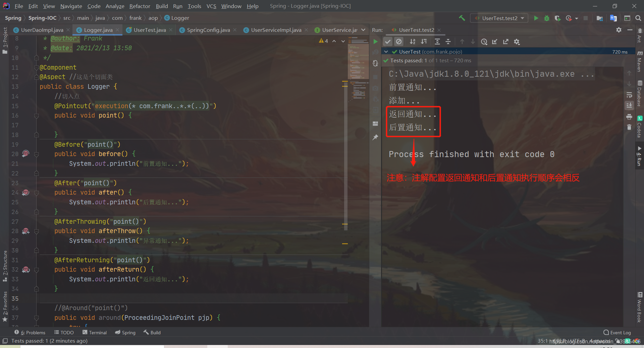This screenshot has width=644, height=348.
Task: Open the Problems tool window
Action: pyautogui.click(x=30, y=332)
